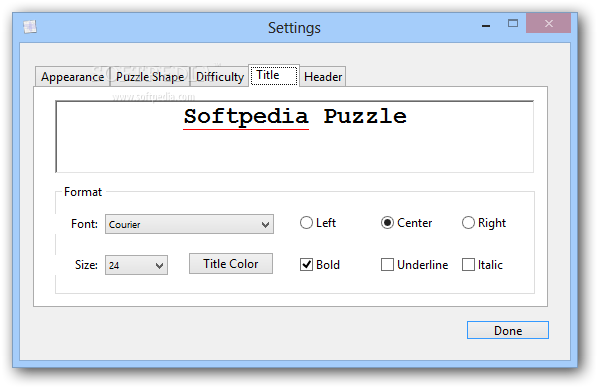The image size is (598, 388).
Task: Enable the Underline checkbox
Action: pos(387,264)
